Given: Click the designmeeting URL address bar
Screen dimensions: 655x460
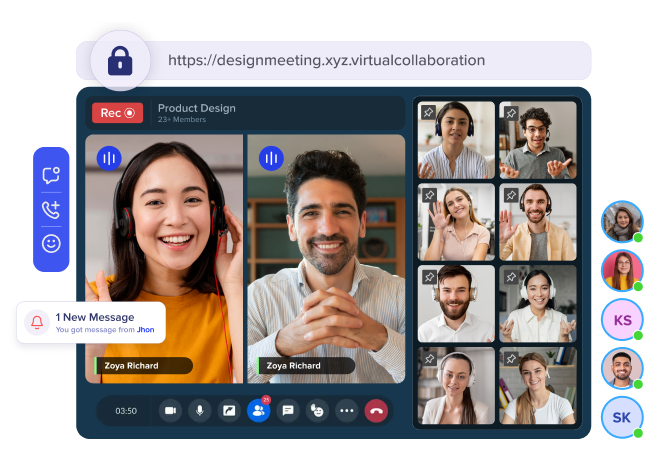Looking at the screenshot, I should coord(326,60).
